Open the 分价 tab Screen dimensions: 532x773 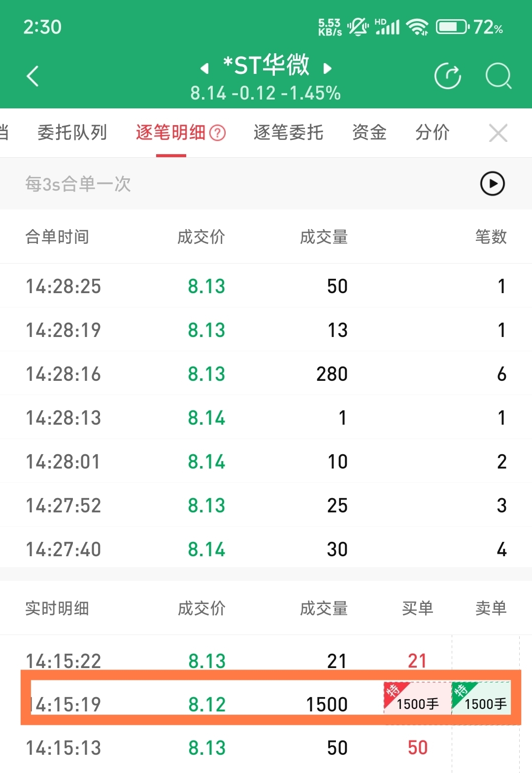(432, 133)
